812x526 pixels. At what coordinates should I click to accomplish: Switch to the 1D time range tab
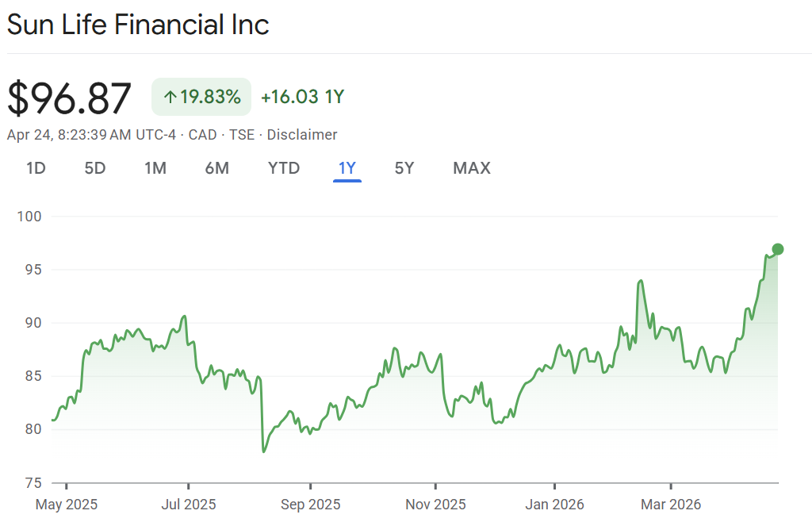click(36, 168)
